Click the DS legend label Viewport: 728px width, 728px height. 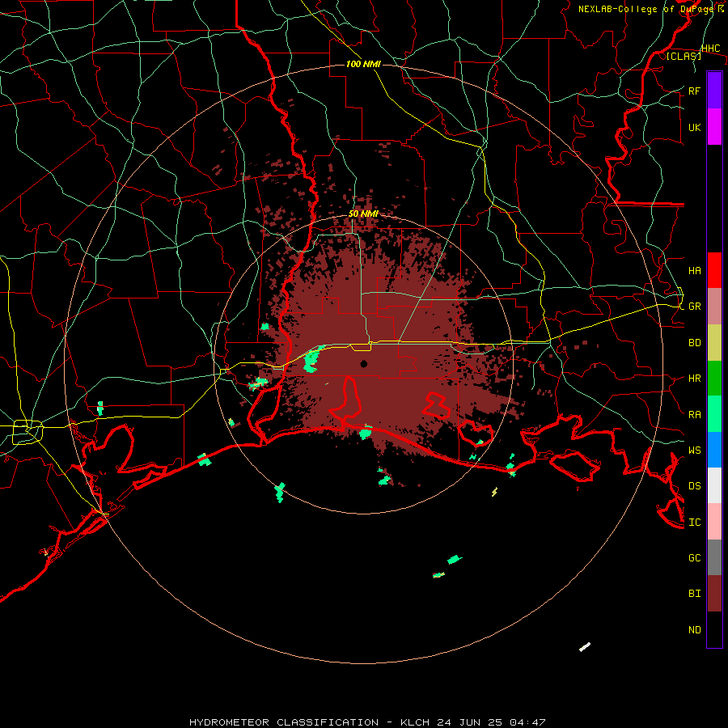694,486
